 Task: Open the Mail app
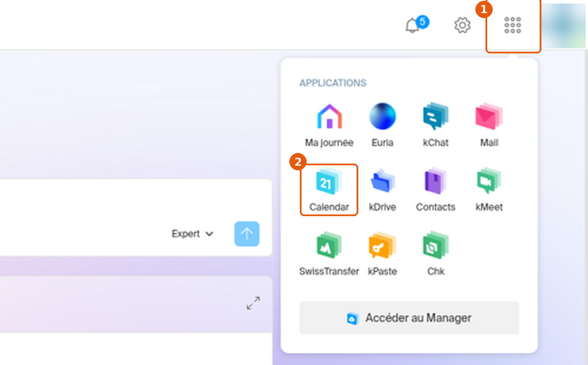pos(489,125)
